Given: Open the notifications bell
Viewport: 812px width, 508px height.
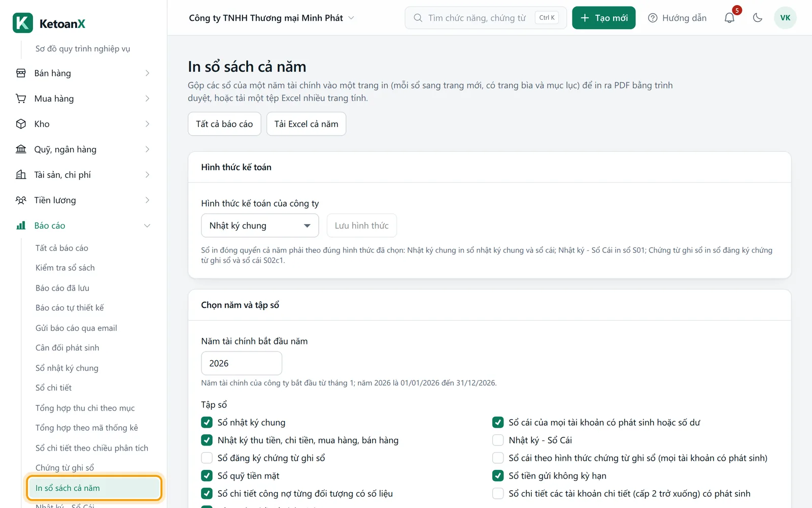Looking at the screenshot, I should tap(729, 18).
